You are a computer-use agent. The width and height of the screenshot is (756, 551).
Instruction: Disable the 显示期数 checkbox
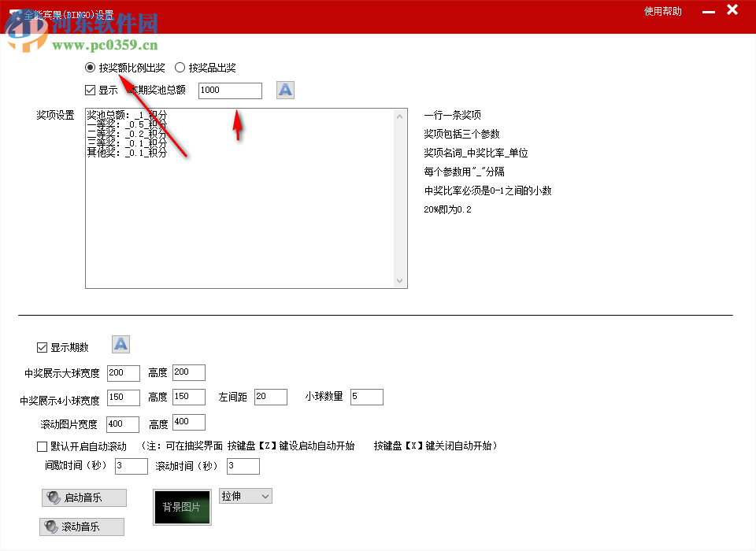(42, 347)
